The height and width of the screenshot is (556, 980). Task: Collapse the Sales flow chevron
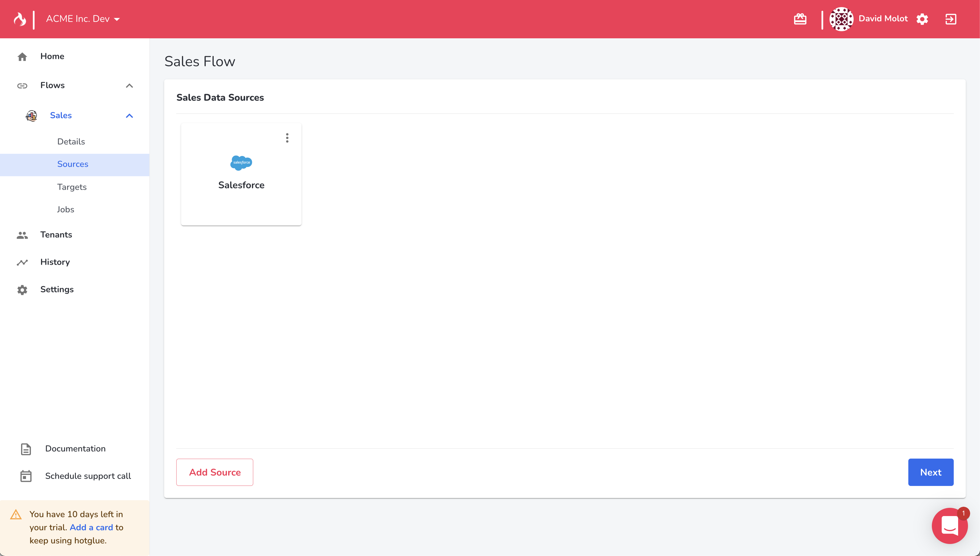[129, 116]
